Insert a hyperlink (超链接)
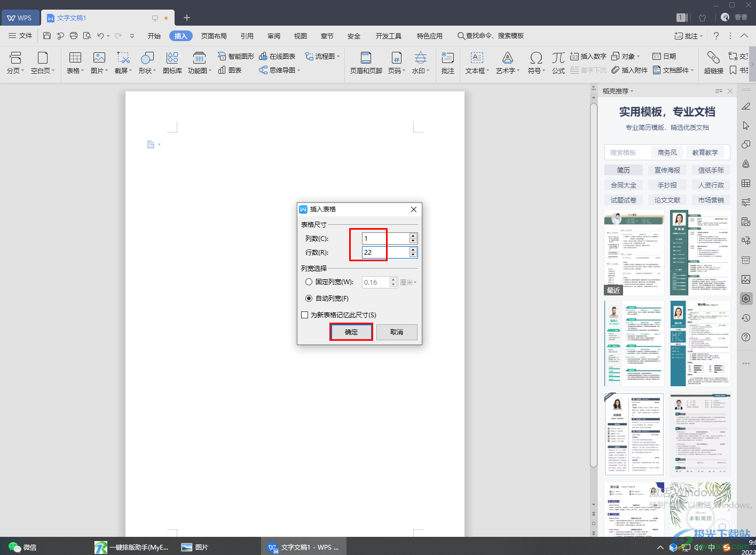The width and height of the screenshot is (756, 555). click(714, 62)
